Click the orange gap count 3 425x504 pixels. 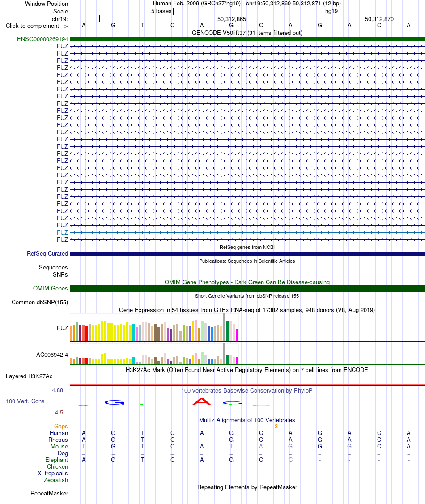(276, 426)
